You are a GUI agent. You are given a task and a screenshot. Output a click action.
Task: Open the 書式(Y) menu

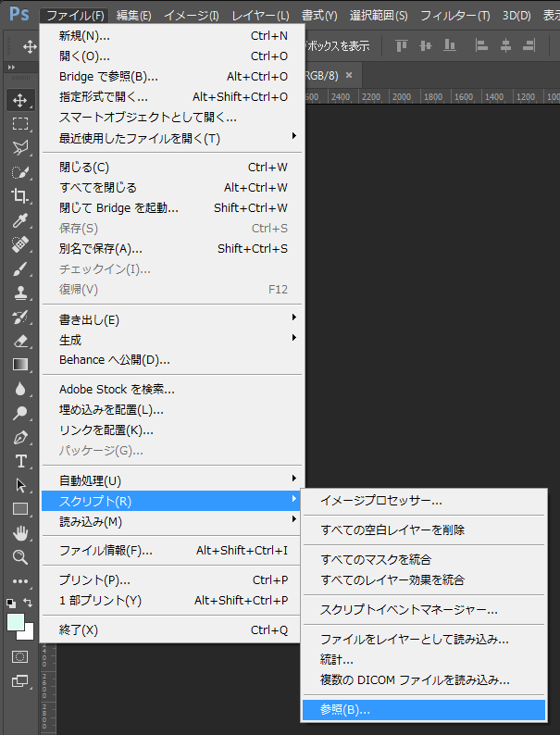coord(319,16)
